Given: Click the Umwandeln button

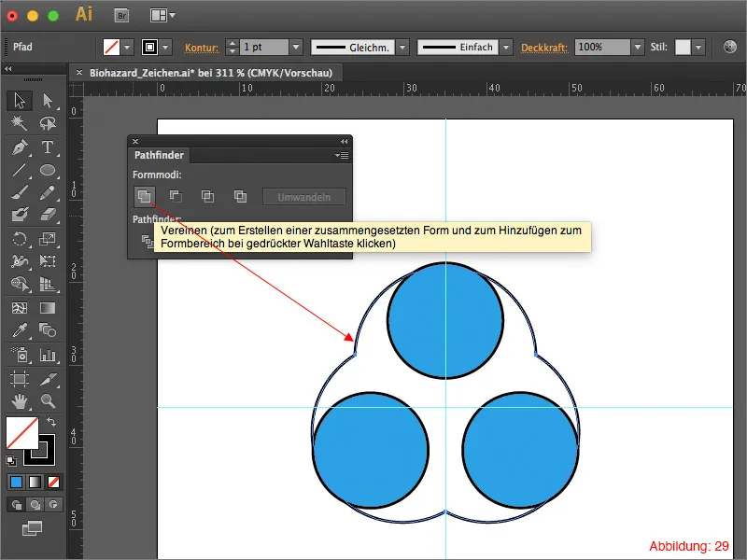Looking at the screenshot, I should tap(304, 197).
